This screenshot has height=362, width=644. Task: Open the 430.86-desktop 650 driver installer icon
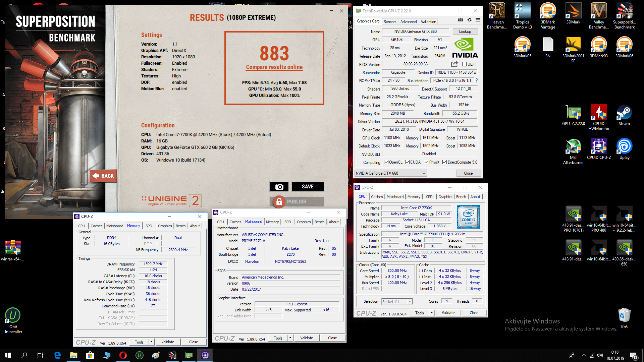click(624, 253)
